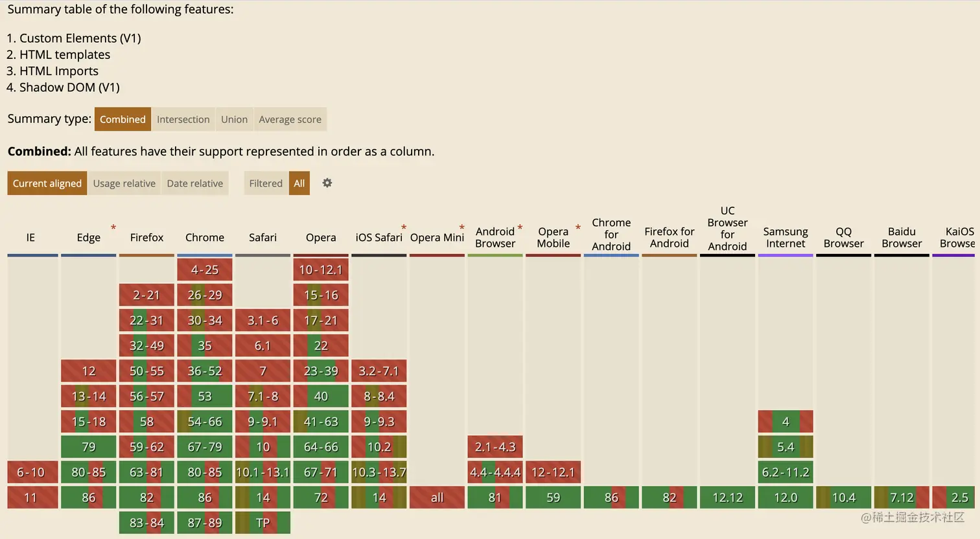The image size is (980, 539).
Task: Click the QQ Browser 10.4 cell
Action: [x=843, y=498]
